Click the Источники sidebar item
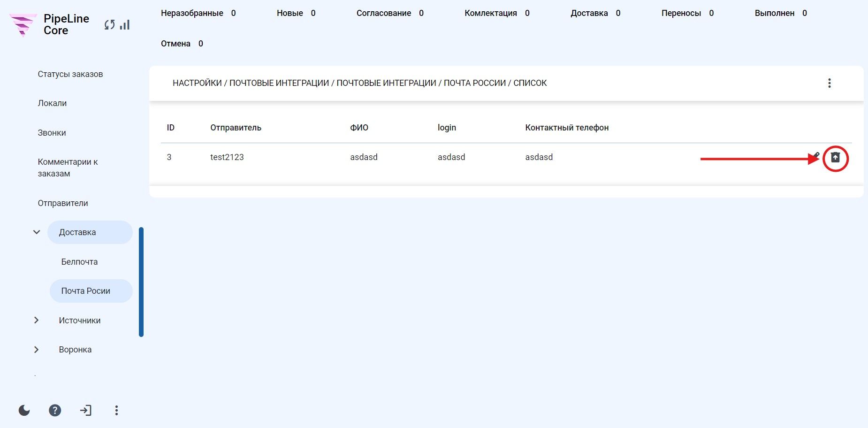Screen dimensions: 868x428 tap(80, 321)
